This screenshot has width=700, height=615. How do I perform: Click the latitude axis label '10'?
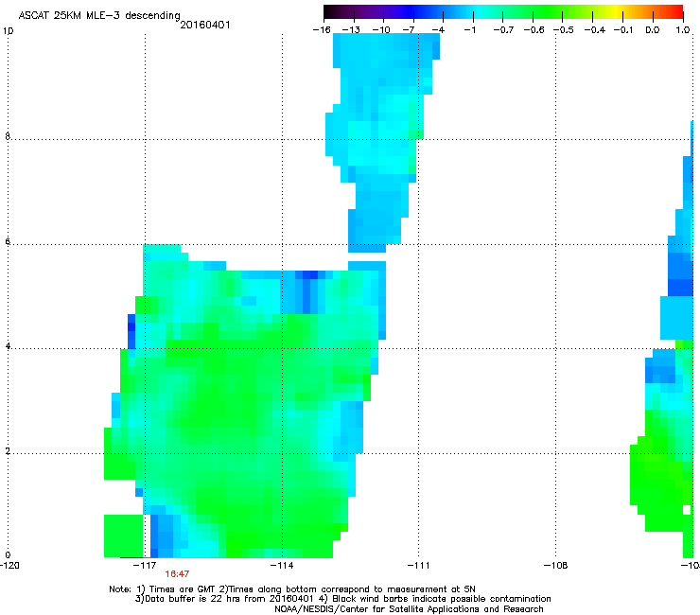(x=8, y=31)
